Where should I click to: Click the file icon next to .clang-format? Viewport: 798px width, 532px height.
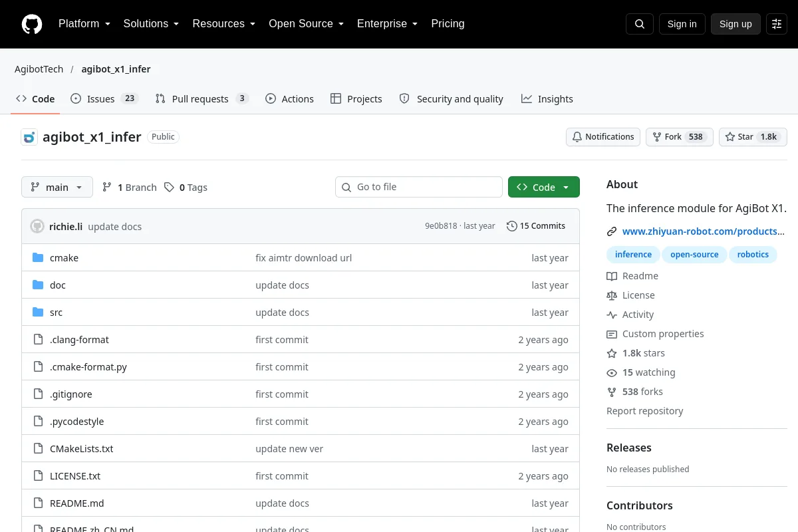(x=38, y=340)
